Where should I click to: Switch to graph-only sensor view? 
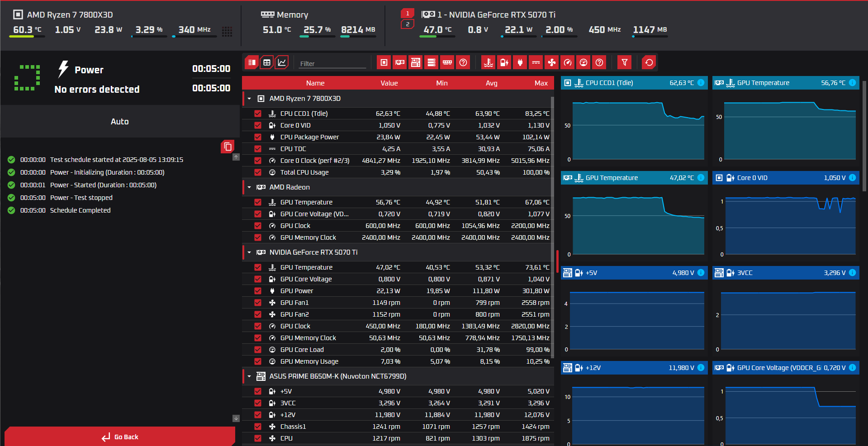click(282, 62)
